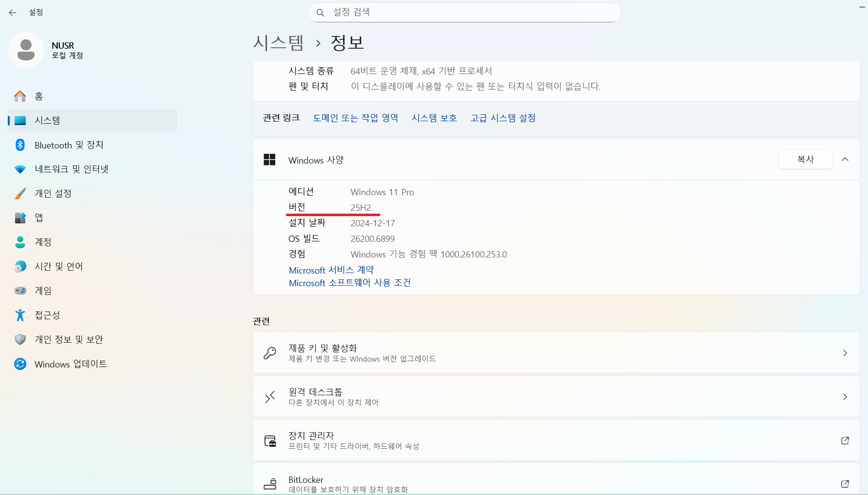
Task: Collapse the Windows 사양 section chevron
Action: pyautogui.click(x=845, y=160)
